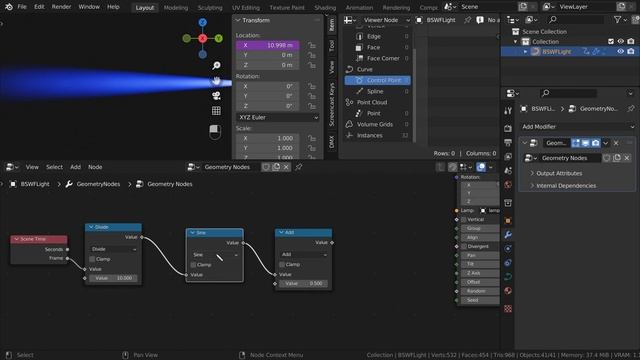Image resolution: width=640 pixels, height=360 pixels.
Task: Open the Sine operation dropdown
Action: (215, 255)
